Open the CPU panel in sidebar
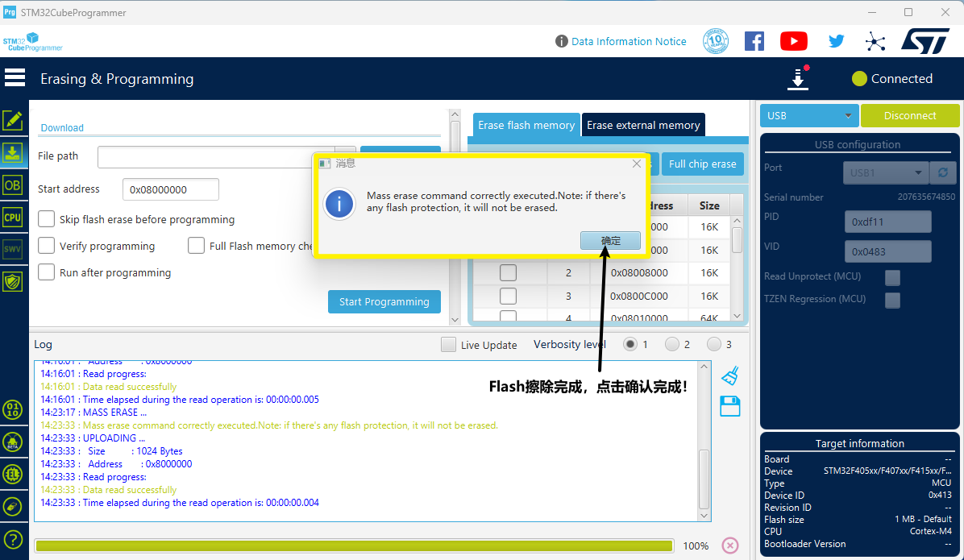This screenshot has width=964, height=560. pos(12,217)
